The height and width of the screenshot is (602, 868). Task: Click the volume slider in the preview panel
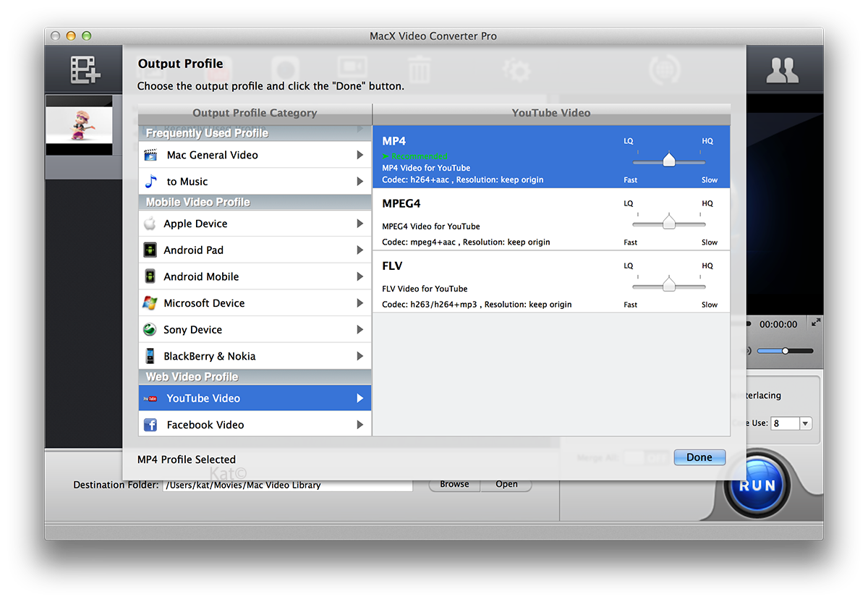pyautogui.click(x=785, y=351)
